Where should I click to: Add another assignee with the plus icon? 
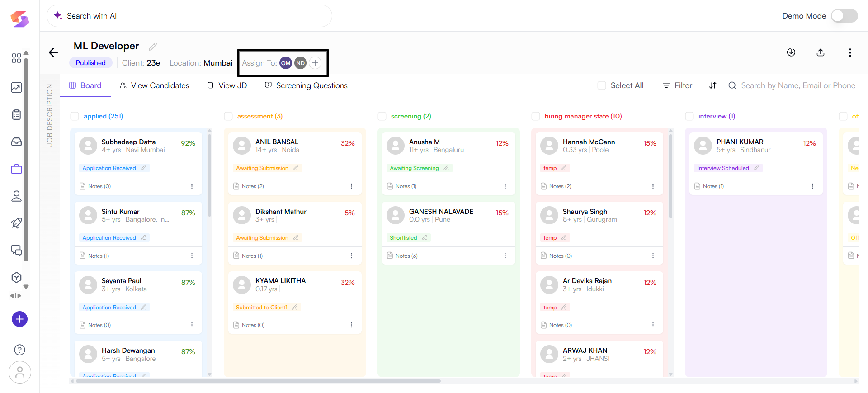[315, 63]
